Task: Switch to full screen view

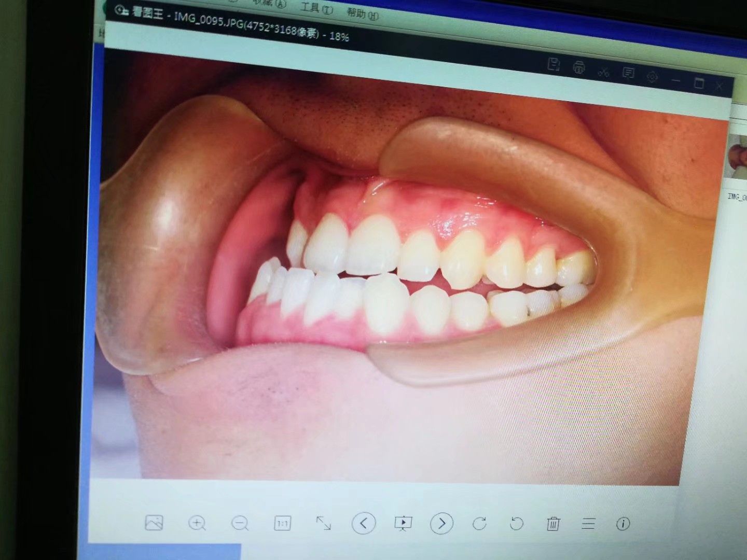Action: point(324,523)
